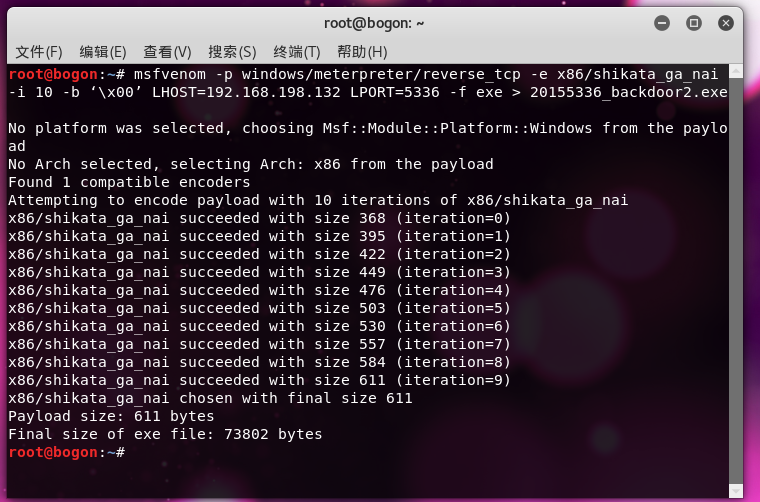
Task: Open the 查看(V) menu
Action: pos(167,52)
